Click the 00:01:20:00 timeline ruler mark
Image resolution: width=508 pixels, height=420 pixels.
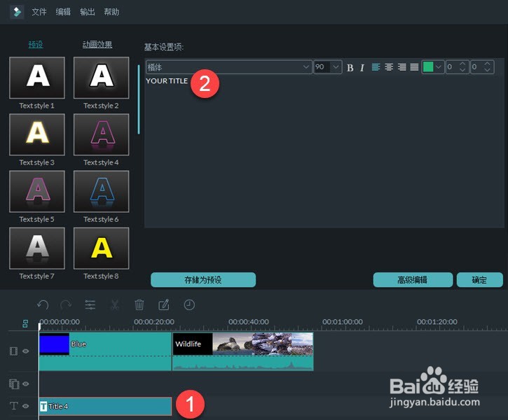point(437,322)
